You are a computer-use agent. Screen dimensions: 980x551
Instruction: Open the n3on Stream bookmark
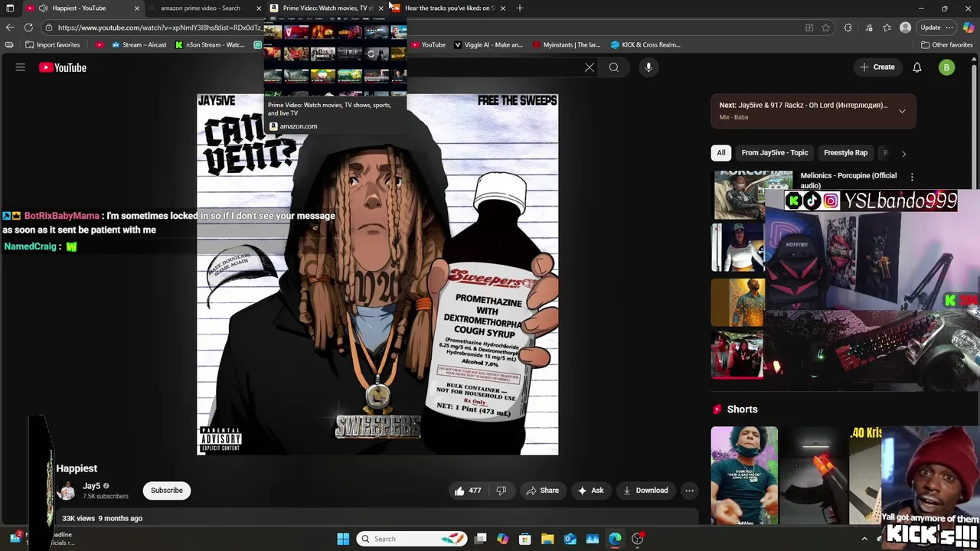[x=210, y=44]
